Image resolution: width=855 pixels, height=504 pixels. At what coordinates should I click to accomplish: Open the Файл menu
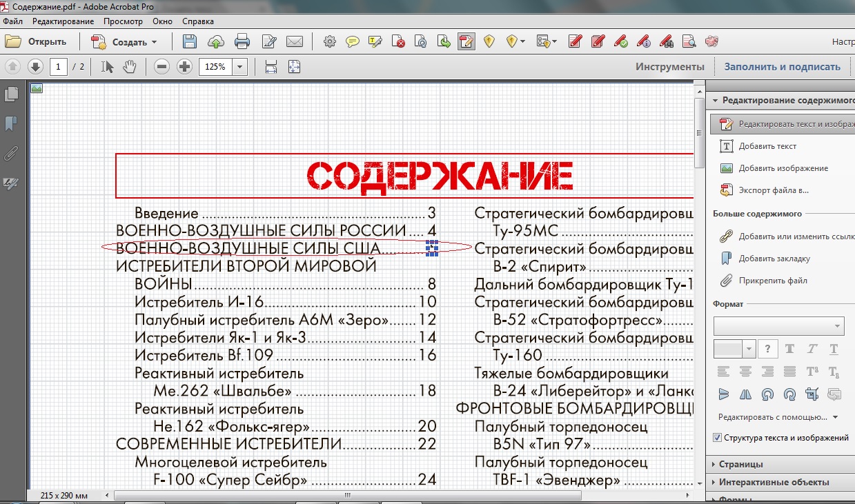(x=13, y=21)
